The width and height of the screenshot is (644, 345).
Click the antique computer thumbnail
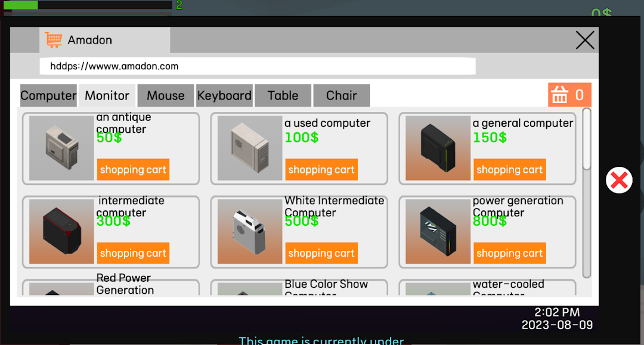click(61, 148)
